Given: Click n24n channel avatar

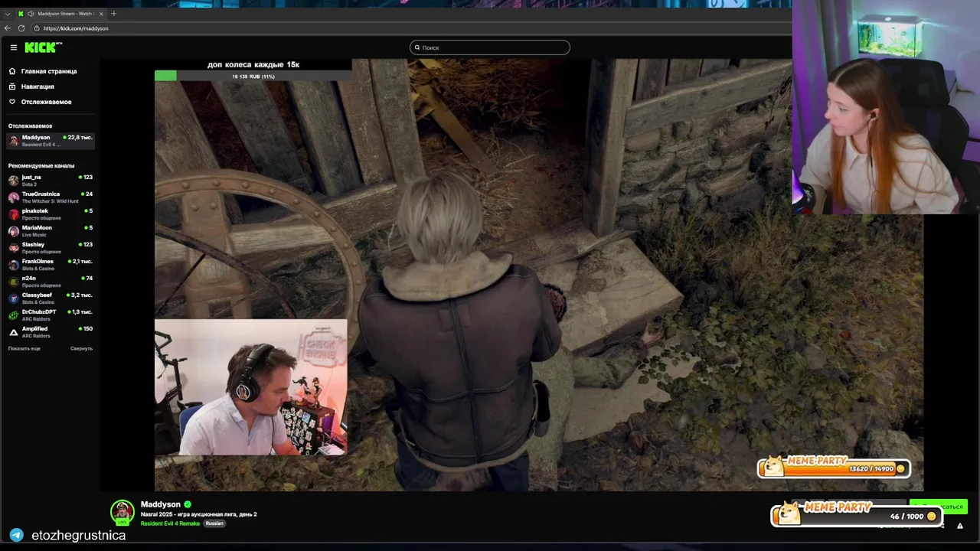Looking at the screenshot, I should (14, 282).
